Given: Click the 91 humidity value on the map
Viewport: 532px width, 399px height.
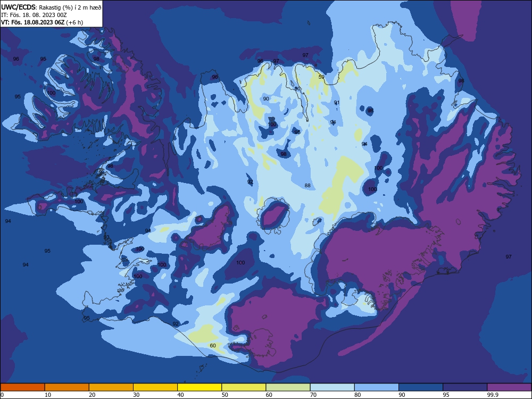Looking at the screenshot, I should click(x=337, y=103).
